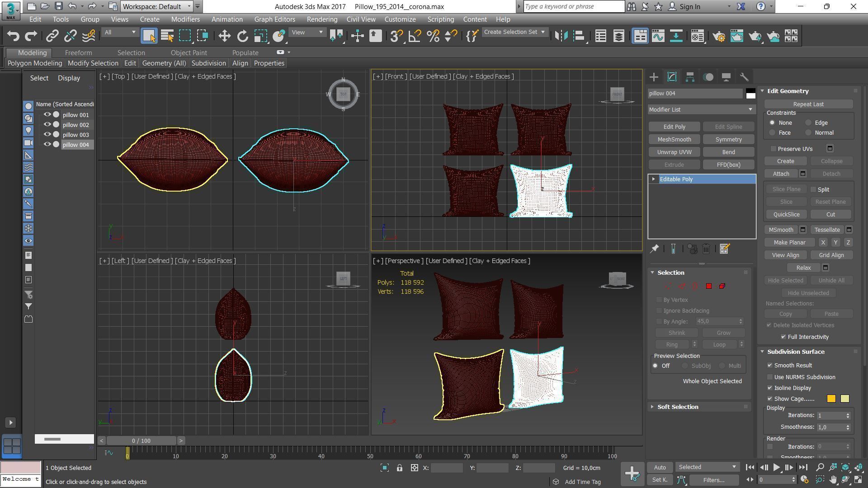Click the Undo arrow in main toolbar
The height and width of the screenshot is (488, 868).
(x=13, y=36)
